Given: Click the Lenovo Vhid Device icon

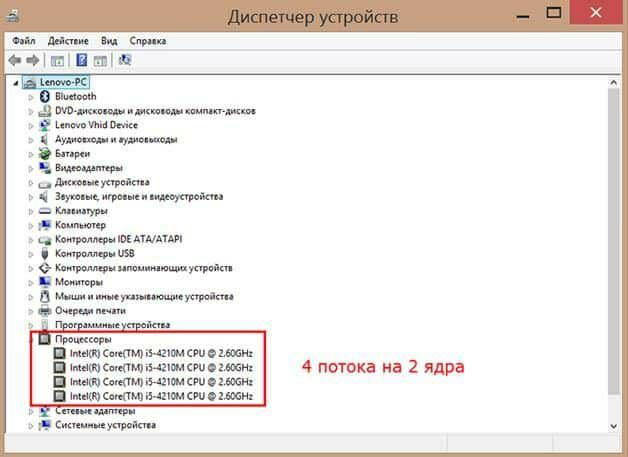Looking at the screenshot, I should click(x=45, y=125).
